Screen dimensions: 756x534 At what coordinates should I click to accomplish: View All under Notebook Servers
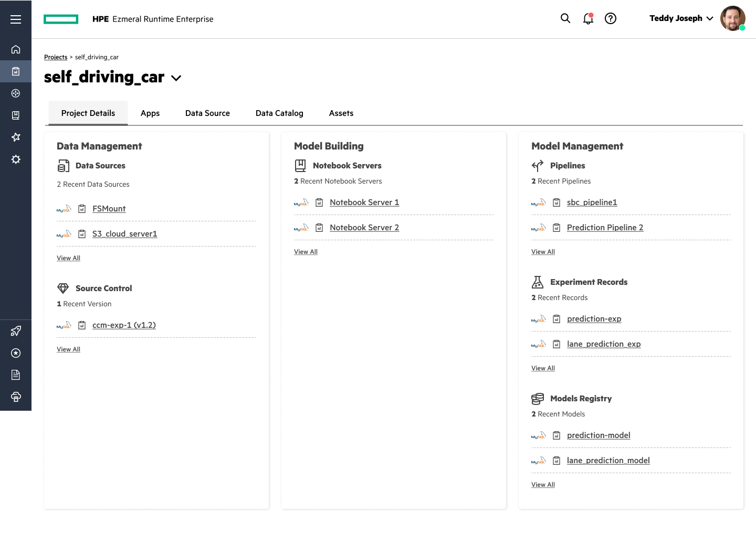(x=306, y=252)
